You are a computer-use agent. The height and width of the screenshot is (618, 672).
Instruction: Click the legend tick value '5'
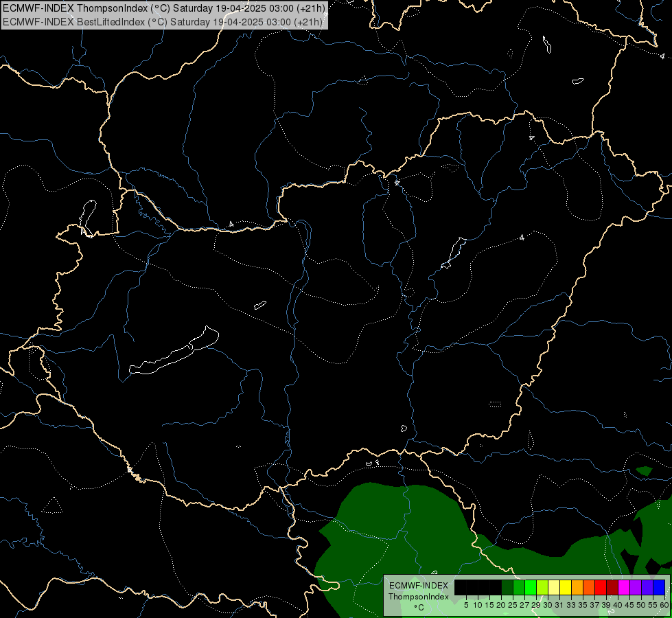coord(466,605)
